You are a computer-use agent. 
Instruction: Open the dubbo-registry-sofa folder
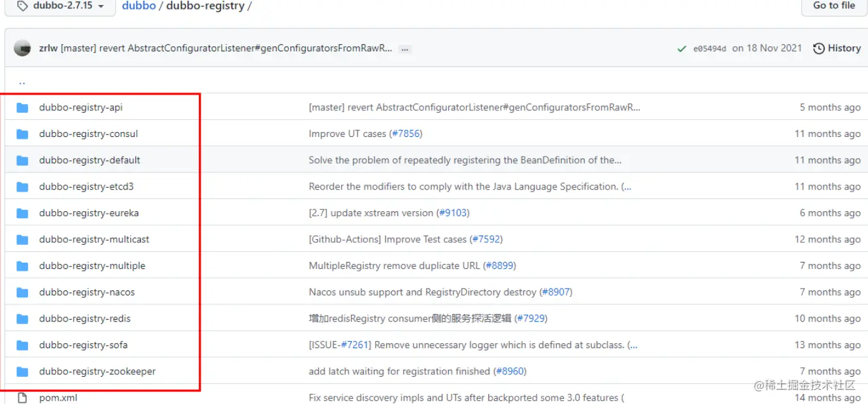pyautogui.click(x=83, y=345)
